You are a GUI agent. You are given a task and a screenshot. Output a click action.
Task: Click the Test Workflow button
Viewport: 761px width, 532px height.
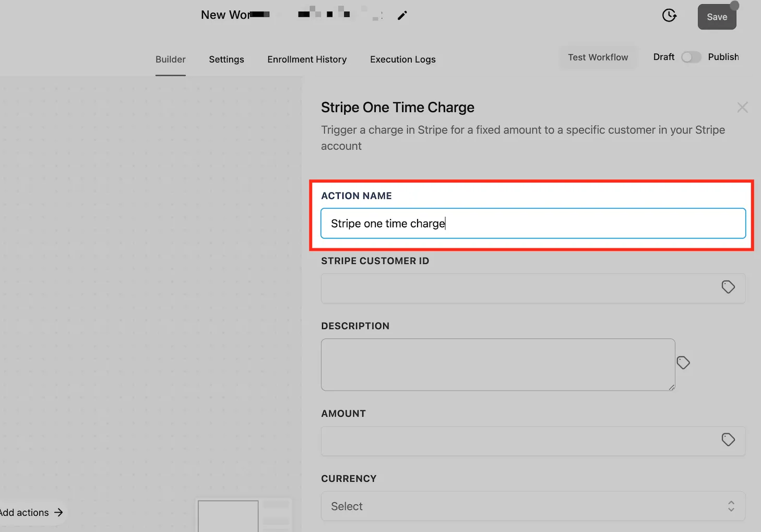pyautogui.click(x=598, y=57)
